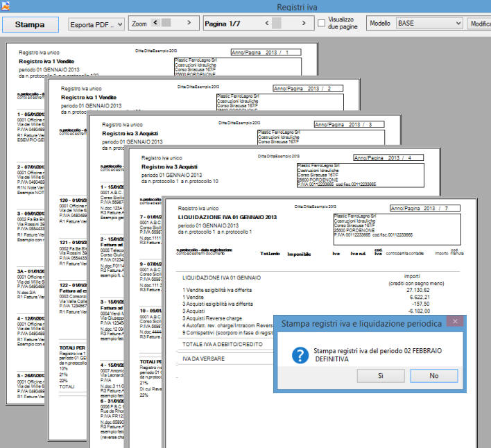Viewport: 491px width, 448px height.
Task: Click the amount 6.622,21
Action: 420,297
